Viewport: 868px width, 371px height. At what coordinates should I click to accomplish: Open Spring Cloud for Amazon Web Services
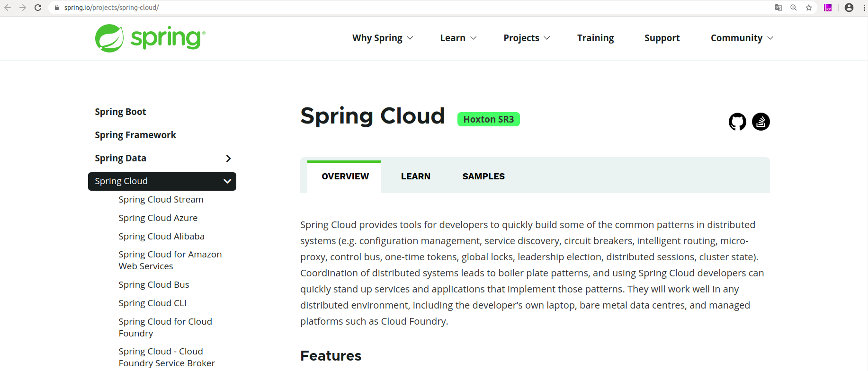pyautogui.click(x=170, y=260)
